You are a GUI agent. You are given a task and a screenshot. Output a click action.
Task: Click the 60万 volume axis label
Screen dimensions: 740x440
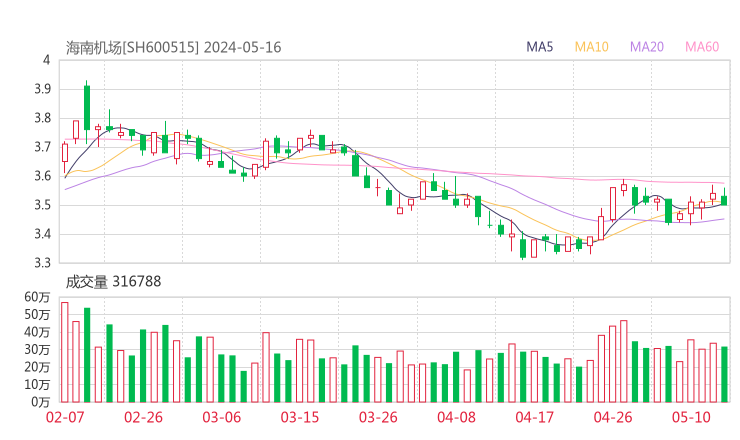[x=38, y=297]
